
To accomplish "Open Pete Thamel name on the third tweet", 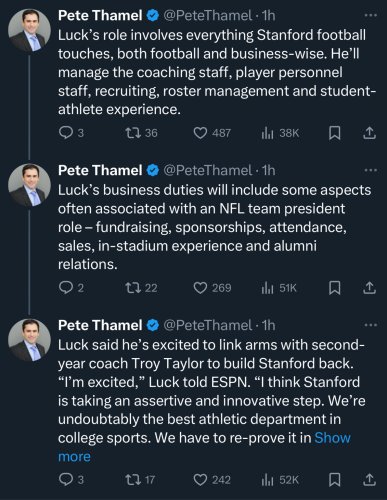I will coord(100,325).
